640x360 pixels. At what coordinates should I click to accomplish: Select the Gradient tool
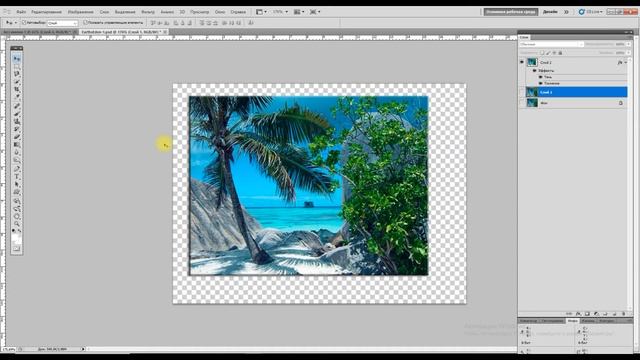(x=17, y=144)
